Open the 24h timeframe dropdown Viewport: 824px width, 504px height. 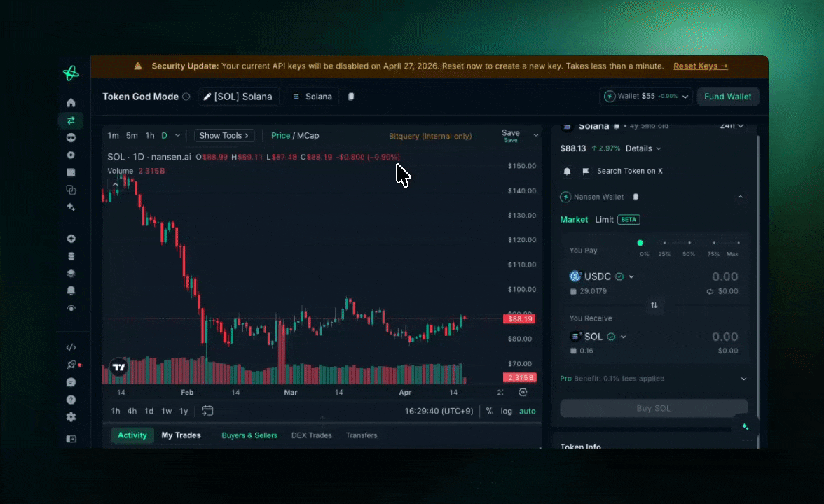pyautogui.click(x=732, y=126)
